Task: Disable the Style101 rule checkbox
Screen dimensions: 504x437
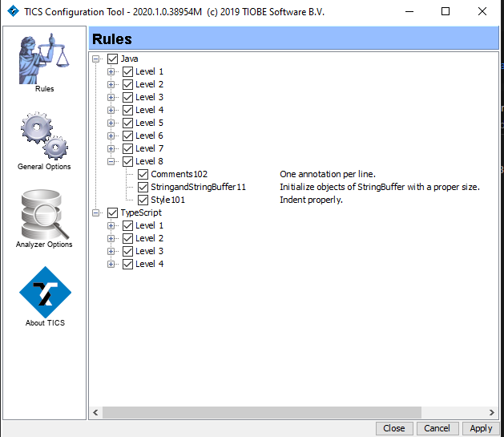Action: [x=143, y=200]
